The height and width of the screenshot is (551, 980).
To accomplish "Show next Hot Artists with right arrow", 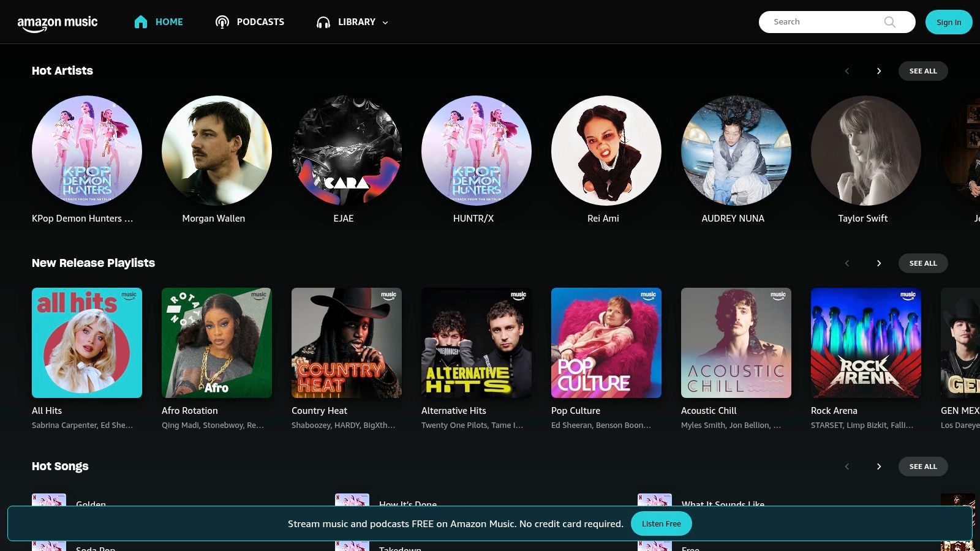I will 879,71.
